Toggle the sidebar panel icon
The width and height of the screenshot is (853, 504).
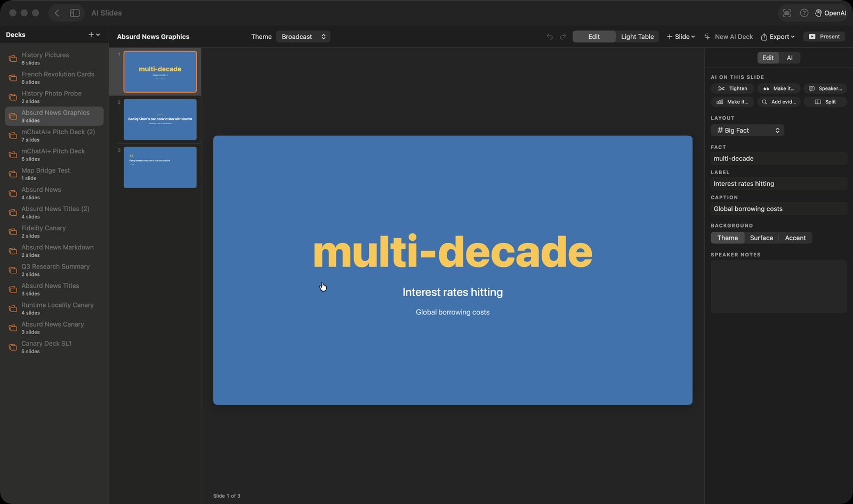tap(75, 13)
